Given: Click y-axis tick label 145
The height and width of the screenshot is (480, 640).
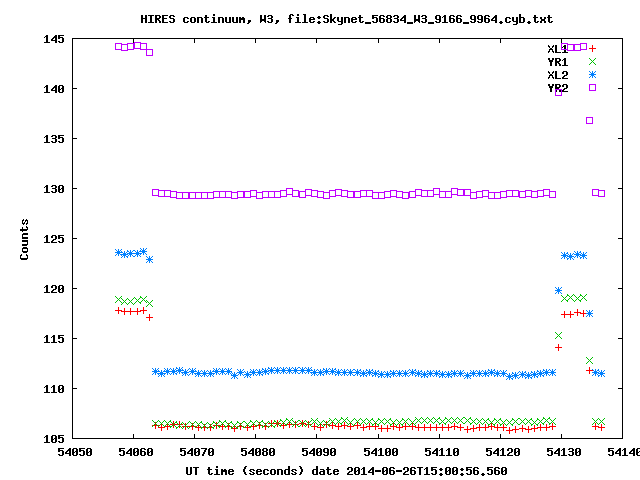Looking at the screenshot, I should coord(54,39).
